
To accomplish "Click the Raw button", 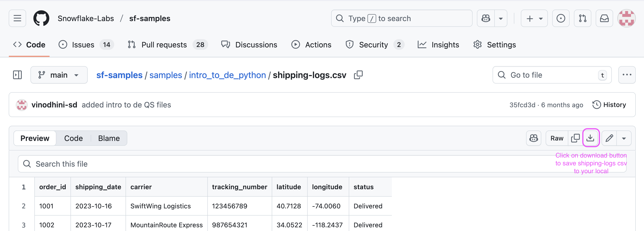I will coord(557,138).
